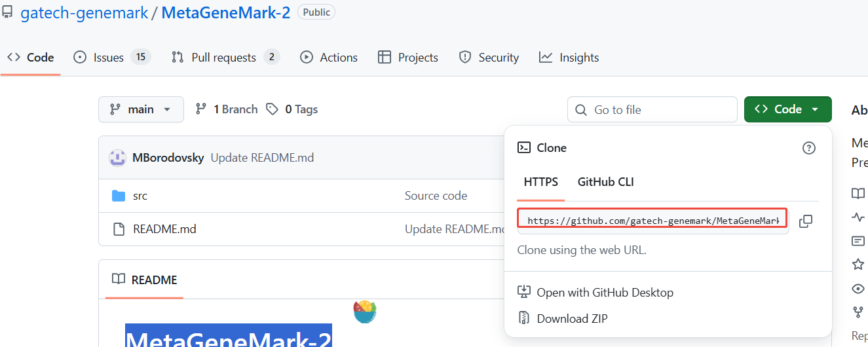
Task: Click the branch icon next to 1 Branch
Action: (201, 109)
